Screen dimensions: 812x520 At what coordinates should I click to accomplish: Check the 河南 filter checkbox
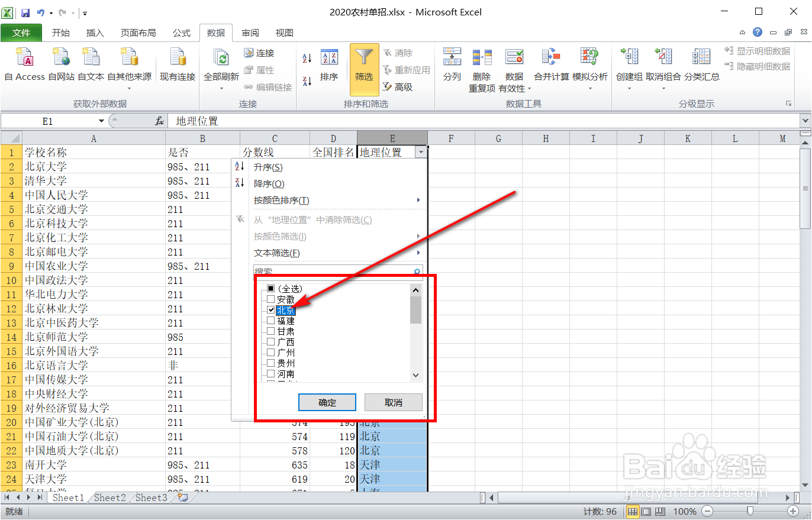click(x=270, y=374)
